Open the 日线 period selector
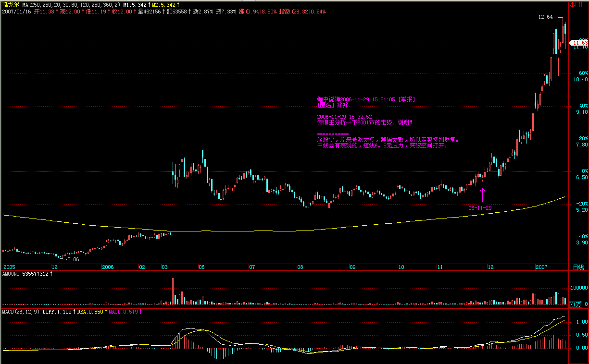589x364 pixels. [578, 267]
